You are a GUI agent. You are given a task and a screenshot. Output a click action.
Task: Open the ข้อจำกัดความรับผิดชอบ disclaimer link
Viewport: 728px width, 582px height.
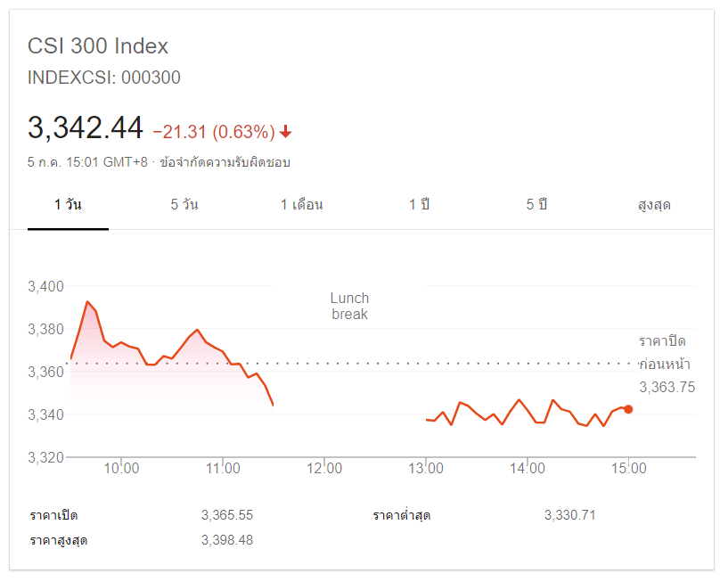tap(225, 162)
